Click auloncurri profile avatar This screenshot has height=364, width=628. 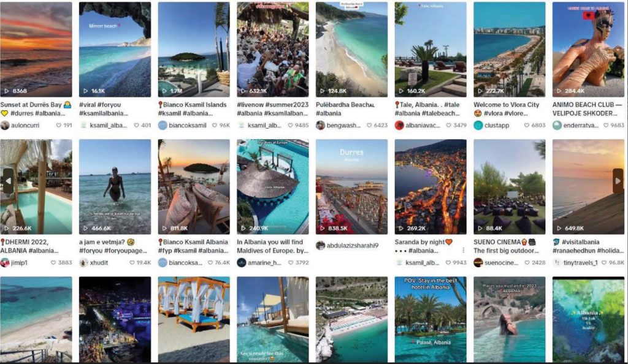[5, 125]
